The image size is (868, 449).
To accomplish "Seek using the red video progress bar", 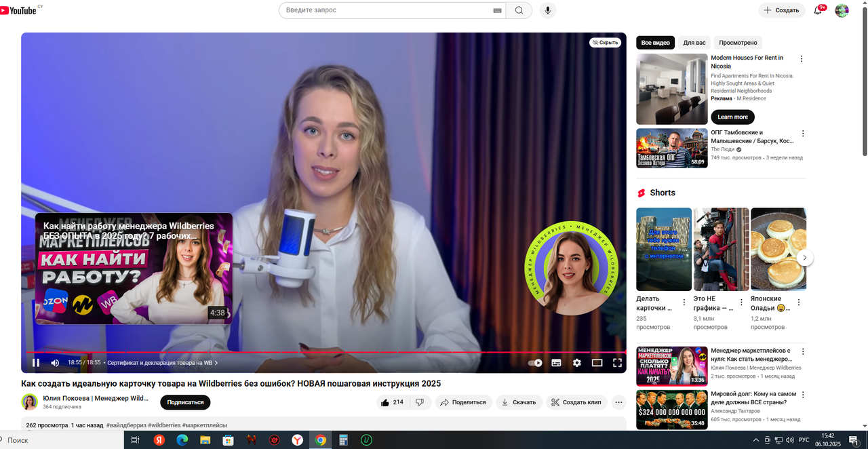I will pos(323,352).
